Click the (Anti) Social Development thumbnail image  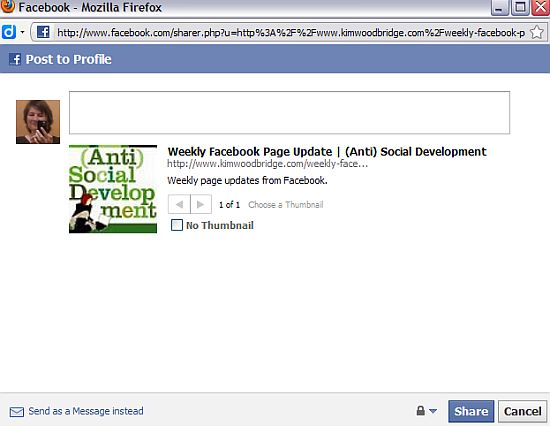[113, 189]
